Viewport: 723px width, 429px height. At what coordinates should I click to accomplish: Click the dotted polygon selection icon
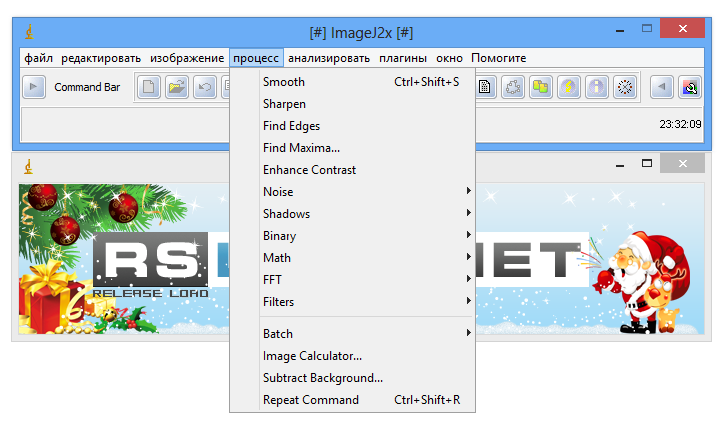(513, 87)
